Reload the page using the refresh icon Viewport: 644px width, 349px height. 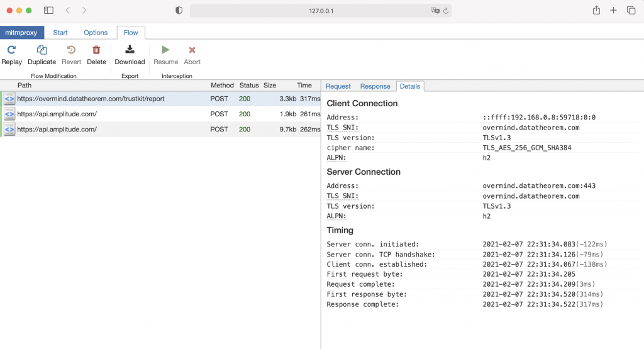(x=446, y=11)
